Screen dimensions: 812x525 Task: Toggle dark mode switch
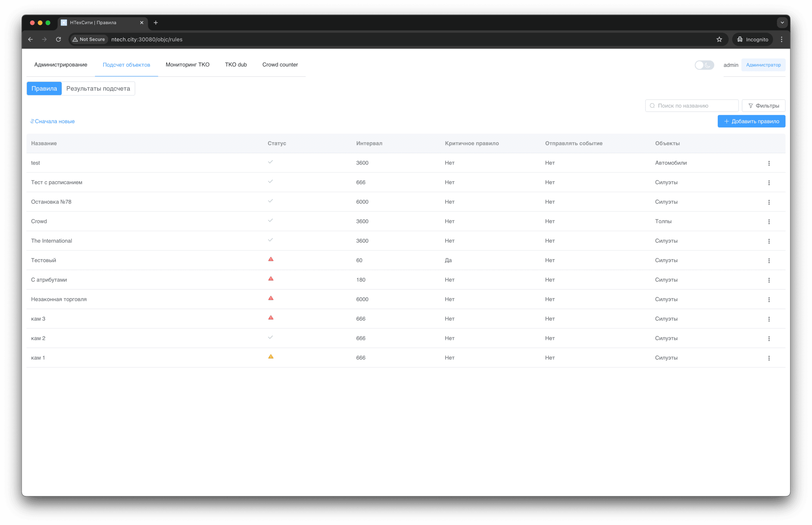click(704, 65)
